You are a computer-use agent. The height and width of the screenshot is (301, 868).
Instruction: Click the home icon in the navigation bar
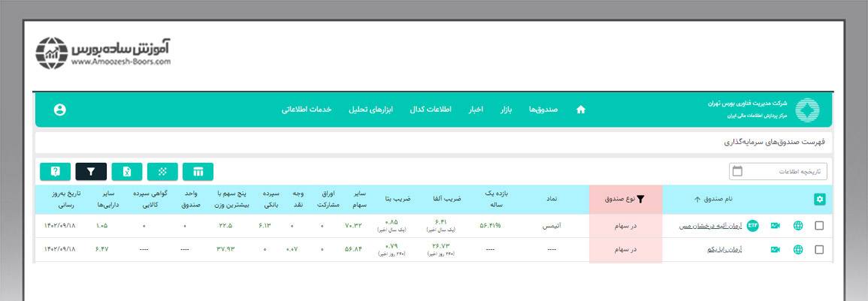(x=580, y=110)
